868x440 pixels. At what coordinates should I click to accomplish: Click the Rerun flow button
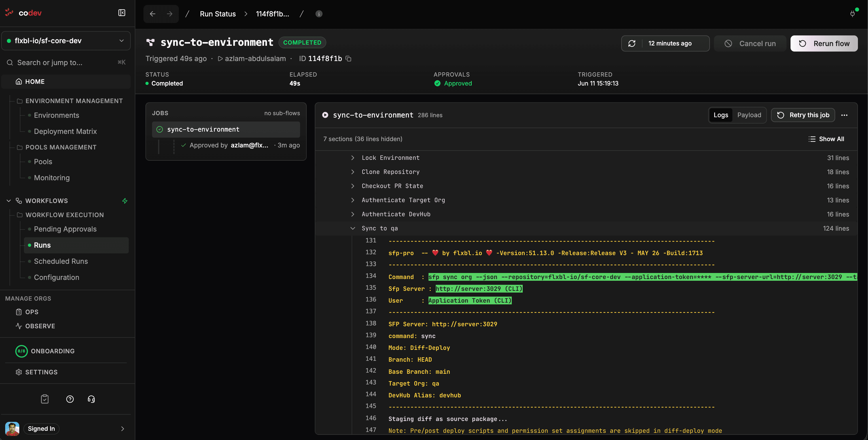pyautogui.click(x=824, y=43)
